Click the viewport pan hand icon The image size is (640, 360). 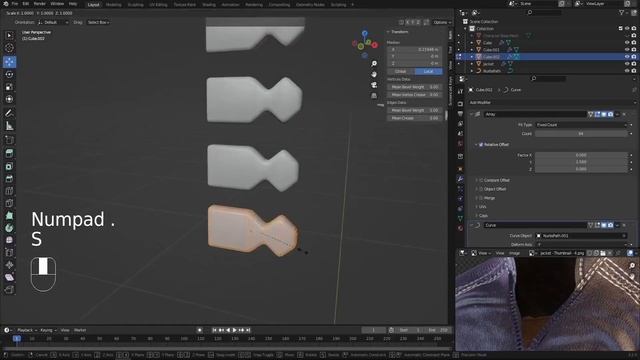[374, 74]
